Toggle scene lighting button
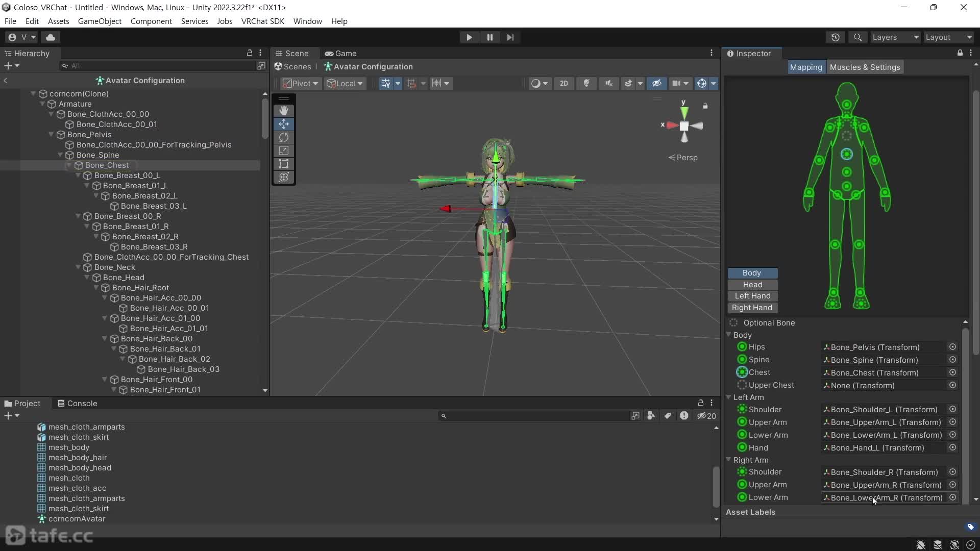The image size is (980, 551). click(x=586, y=83)
